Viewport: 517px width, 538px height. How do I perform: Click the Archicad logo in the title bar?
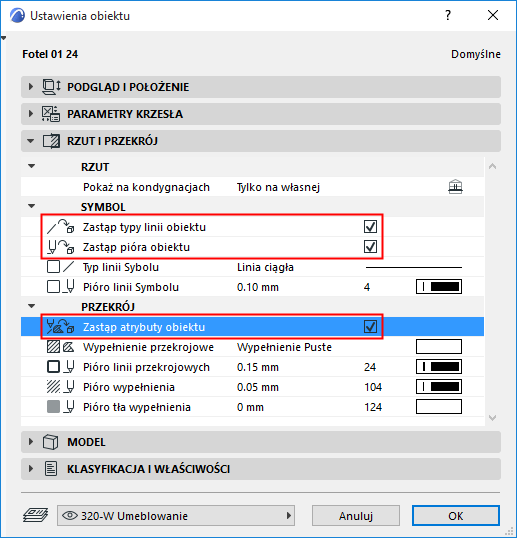point(17,16)
